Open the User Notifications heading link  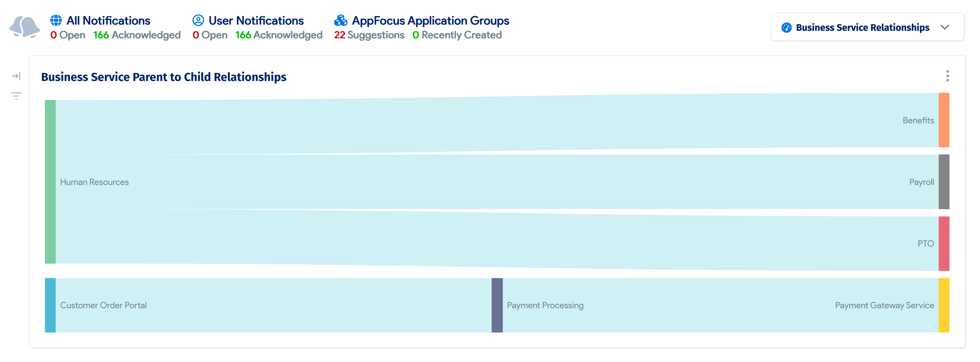tap(256, 21)
